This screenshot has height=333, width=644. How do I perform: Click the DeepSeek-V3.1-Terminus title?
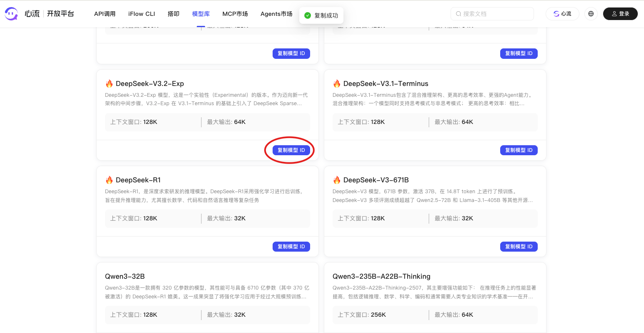[386, 83]
